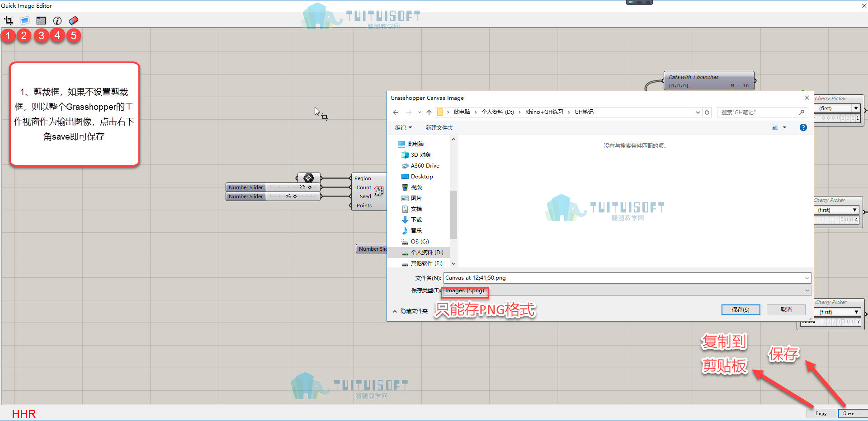Navigate up one folder level
The height and width of the screenshot is (421, 868).
coord(429,112)
